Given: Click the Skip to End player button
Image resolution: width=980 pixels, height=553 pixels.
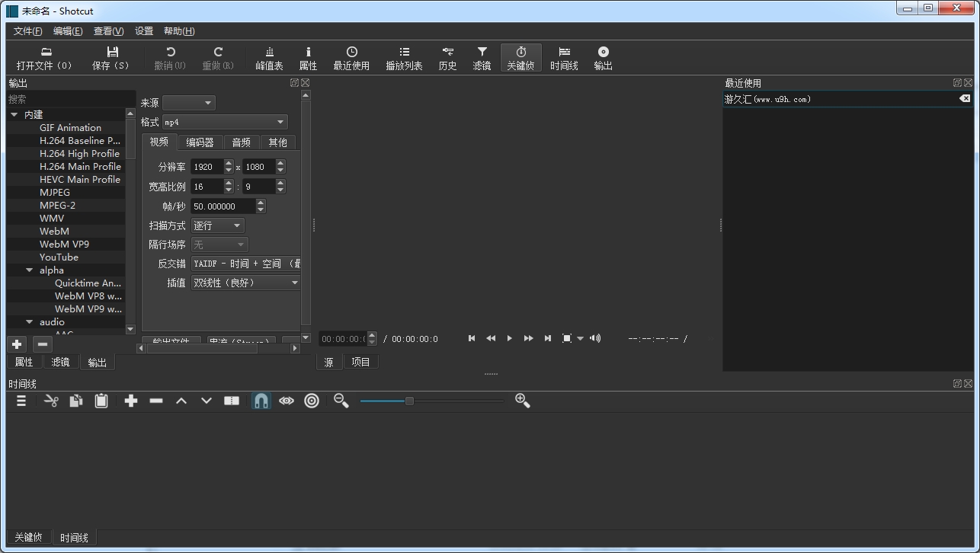Looking at the screenshot, I should pos(547,338).
